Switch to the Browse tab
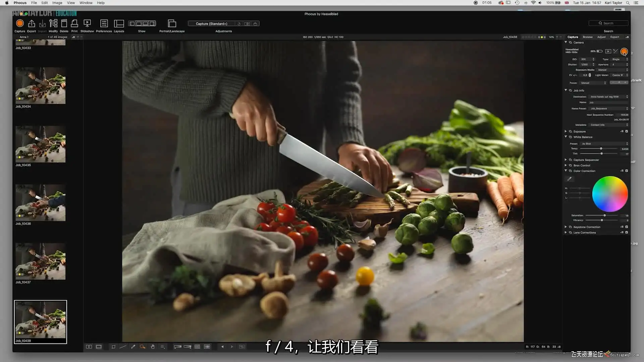 click(587, 37)
